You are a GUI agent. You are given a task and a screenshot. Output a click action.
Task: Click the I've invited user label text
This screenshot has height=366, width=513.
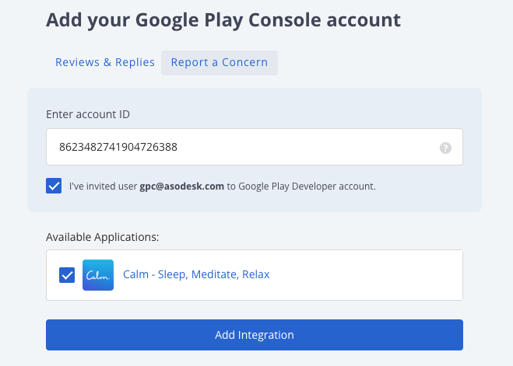(x=103, y=186)
